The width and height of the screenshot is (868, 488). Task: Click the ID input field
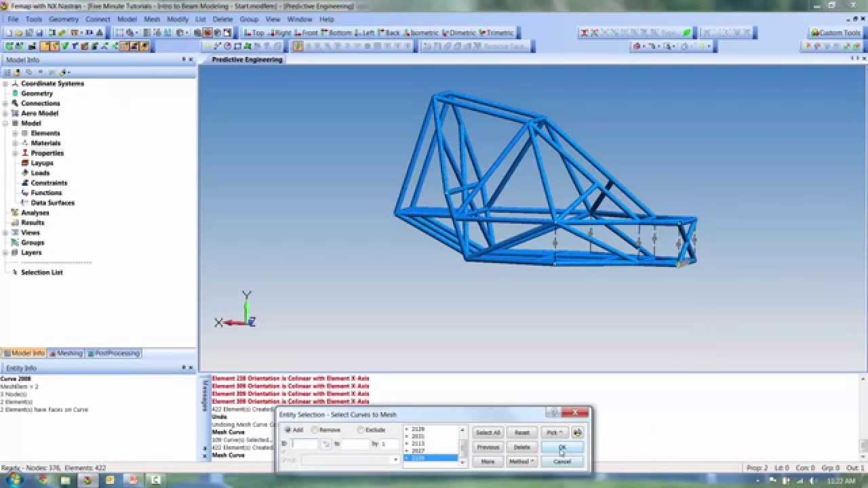tap(304, 444)
